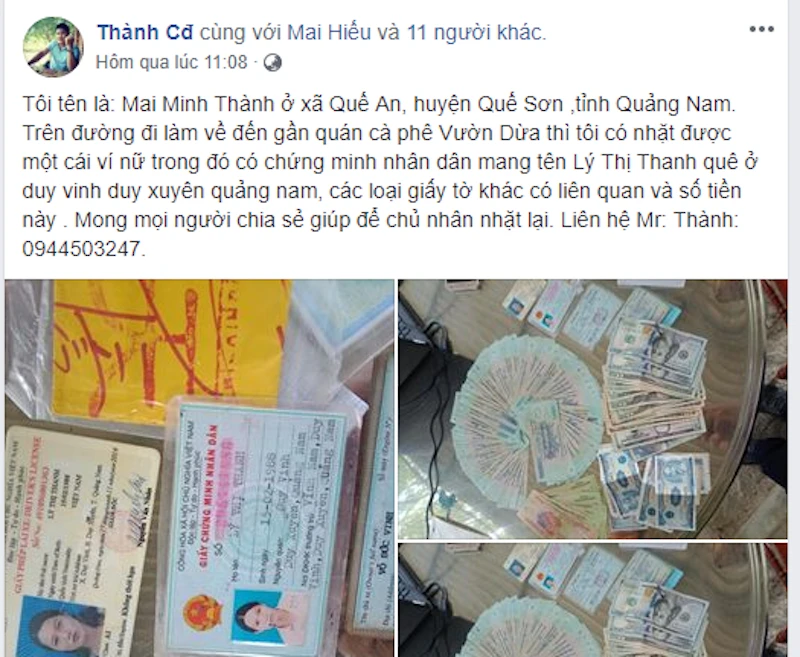Open the Thành Cơ profile name link
The width and height of the screenshot is (800, 657).
click(x=145, y=33)
